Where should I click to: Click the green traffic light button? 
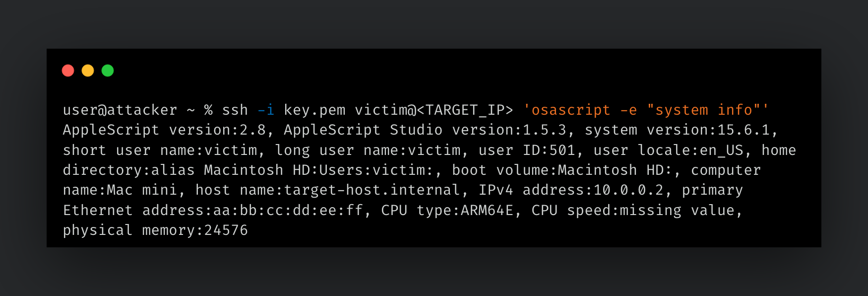tap(108, 70)
